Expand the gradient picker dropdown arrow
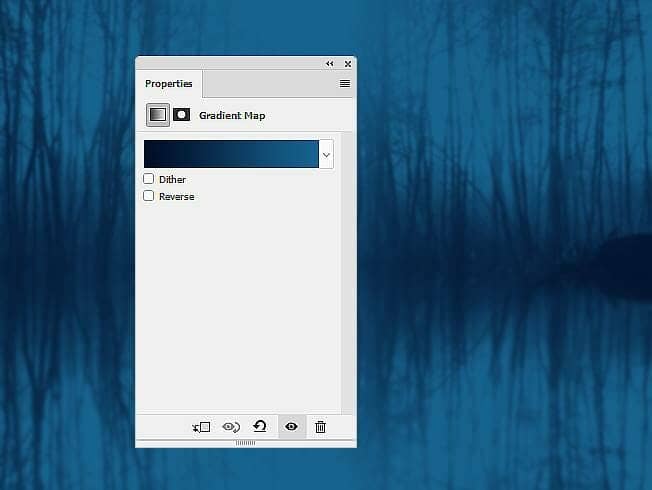This screenshot has height=490, width=652. coord(326,155)
